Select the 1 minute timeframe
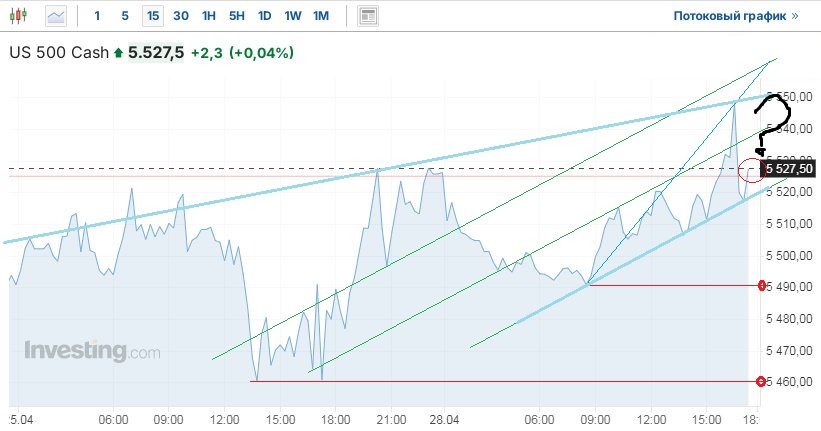The width and height of the screenshot is (821, 431). [x=97, y=16]
